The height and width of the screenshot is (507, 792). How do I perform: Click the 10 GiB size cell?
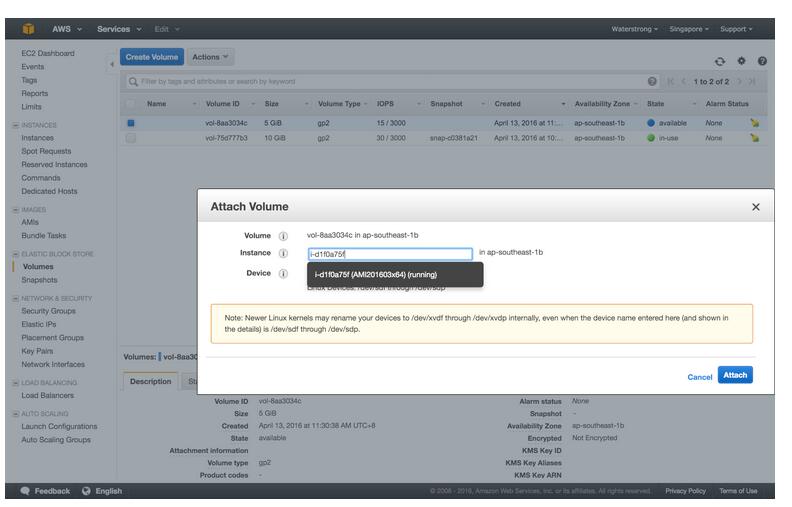(x=274, y=138)
